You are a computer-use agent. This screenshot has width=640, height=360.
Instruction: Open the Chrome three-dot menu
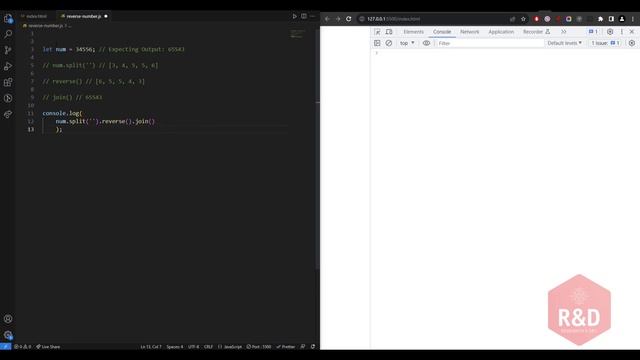pos(633,19)
